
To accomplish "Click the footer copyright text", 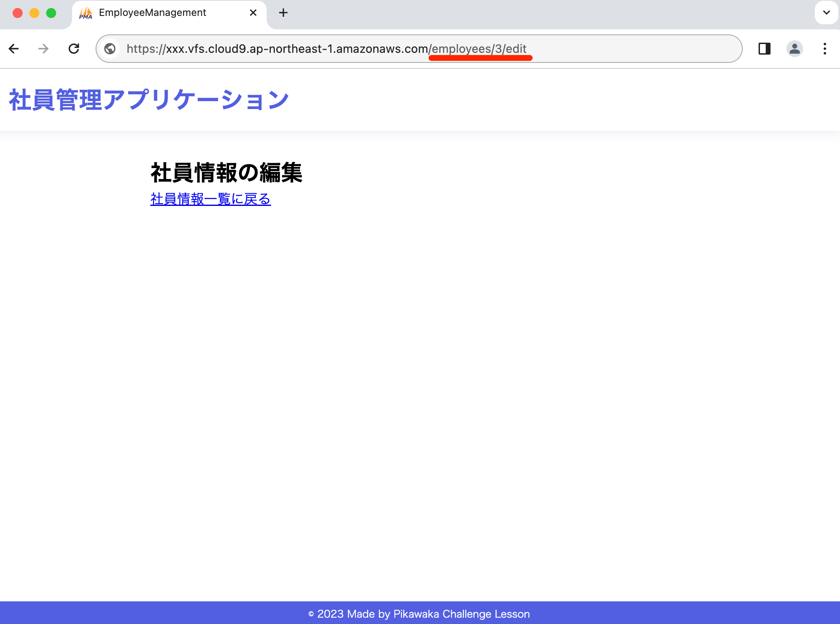I will (x=420, y=614).
